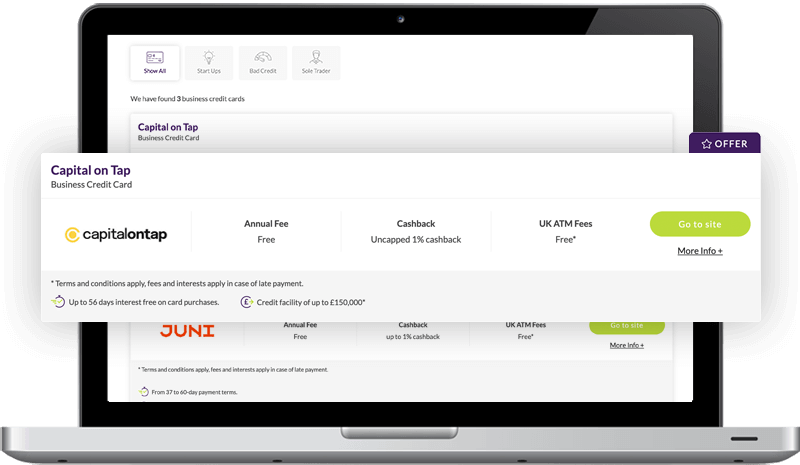Image resolution: width=800 pixels, height=465 pixels.
Task: Expand More Info for Juni card
Action: point(627,346)
